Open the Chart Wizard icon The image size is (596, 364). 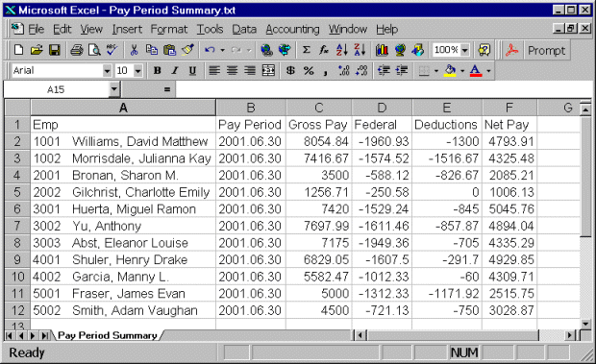pos(382,50)
